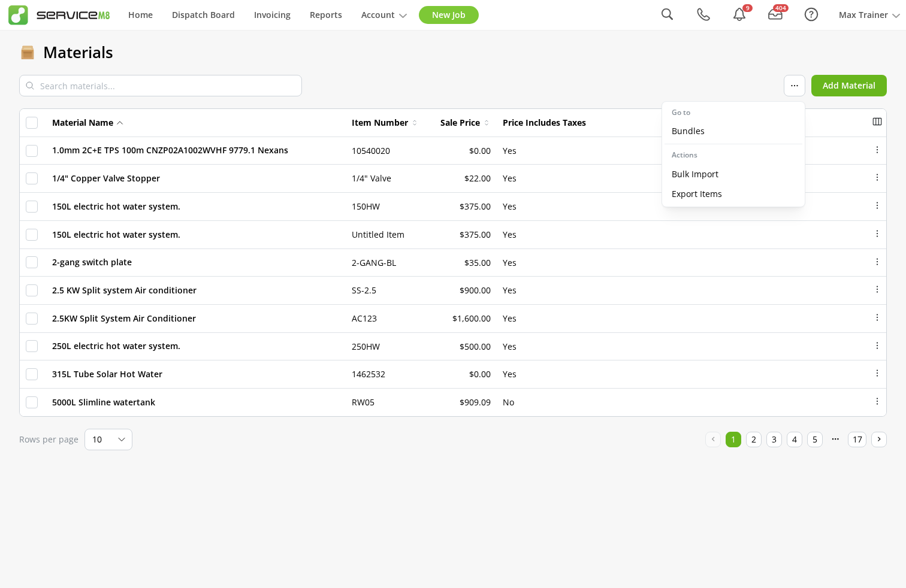The width and height of the screenshot is (906, 588).
Task: Click the 315L Tube Solar Hot Water name
Action: [x=107, y=374]
